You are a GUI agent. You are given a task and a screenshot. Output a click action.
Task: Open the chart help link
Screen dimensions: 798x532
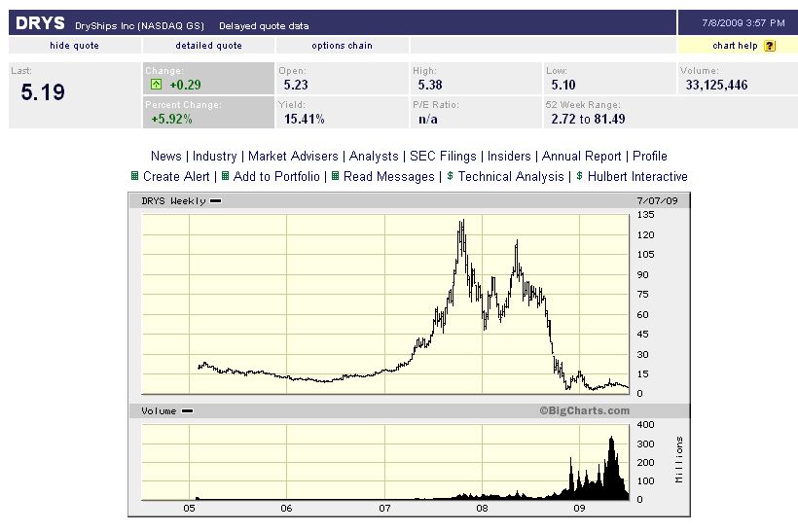click(735, 46)
